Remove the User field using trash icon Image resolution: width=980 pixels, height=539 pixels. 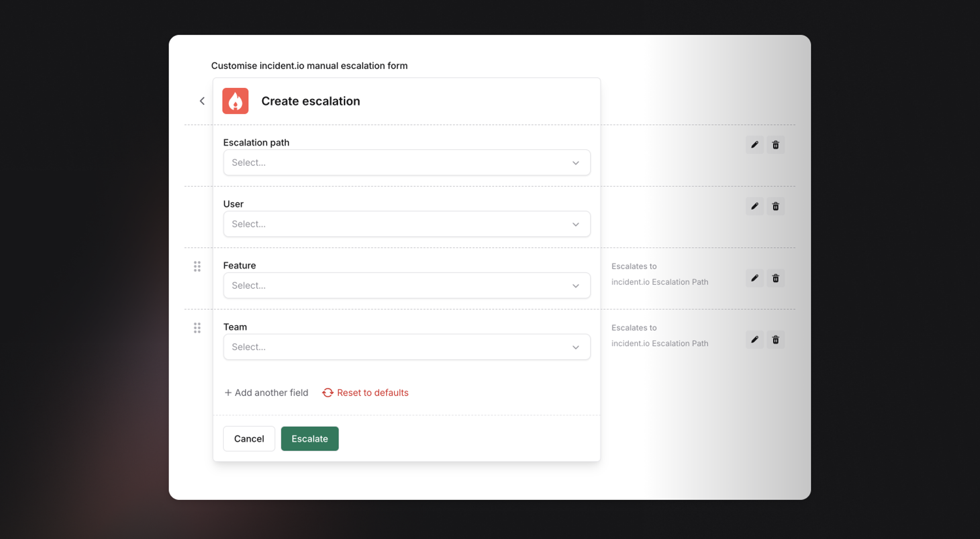(775, 206)
